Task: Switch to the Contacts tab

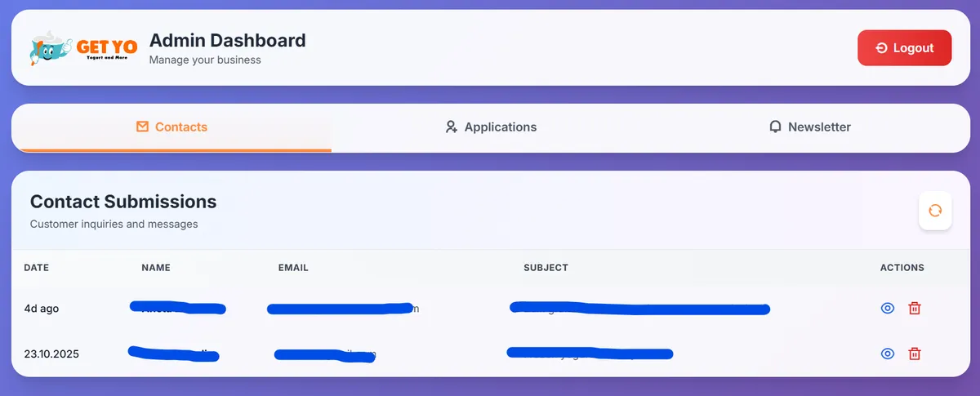Action: [x=171, y=127]
